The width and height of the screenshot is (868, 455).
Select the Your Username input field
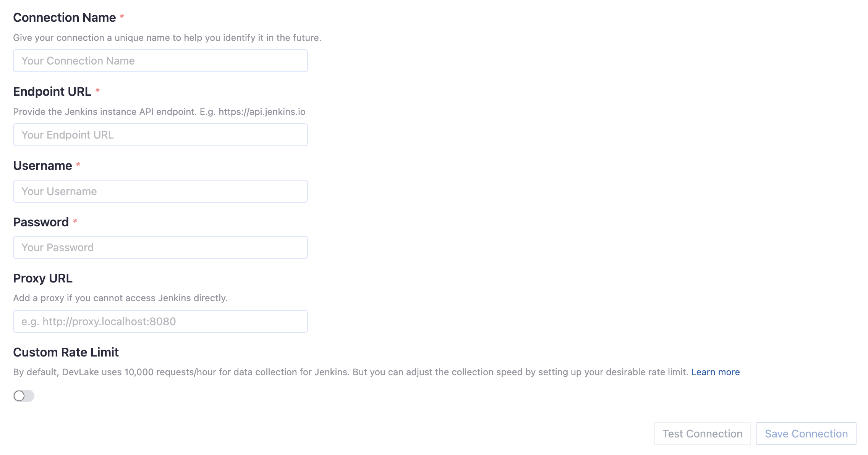click(x=160, y=191)
